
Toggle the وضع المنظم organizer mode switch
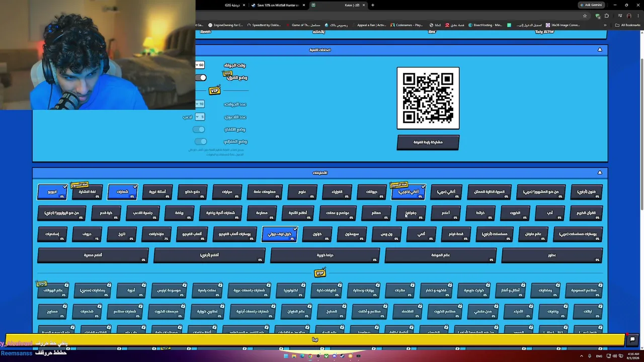[x=200, y=141]
